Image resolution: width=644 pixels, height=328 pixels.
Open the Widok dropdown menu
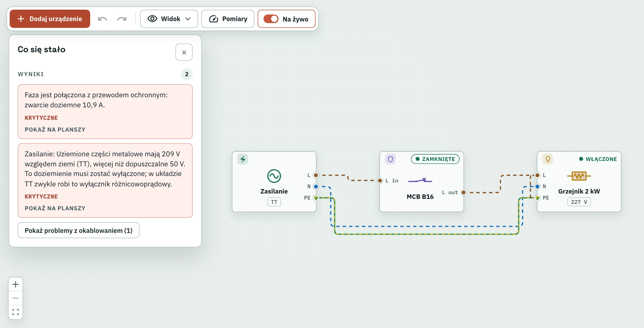(x=169, y=19)
